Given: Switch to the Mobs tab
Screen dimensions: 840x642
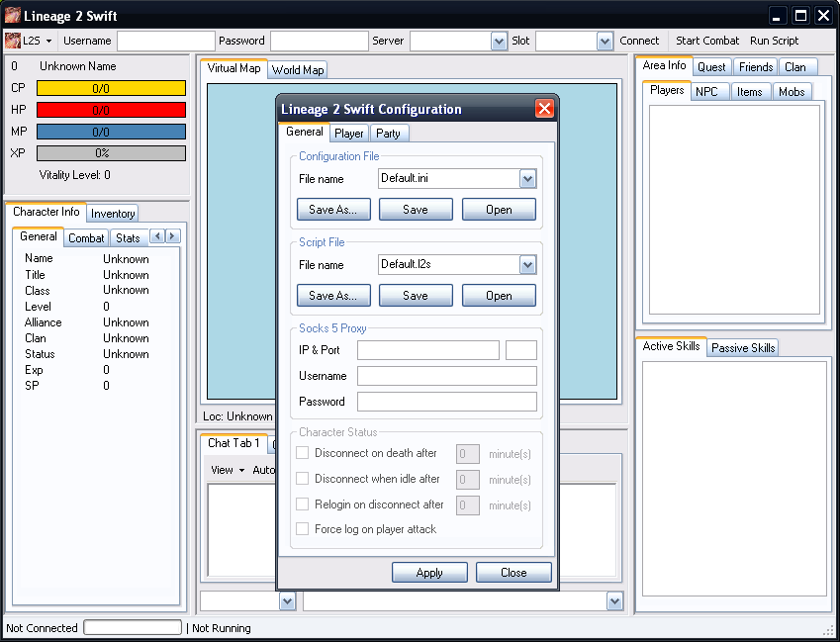Looking at the screenshot, I should click(x=792, y=92).
